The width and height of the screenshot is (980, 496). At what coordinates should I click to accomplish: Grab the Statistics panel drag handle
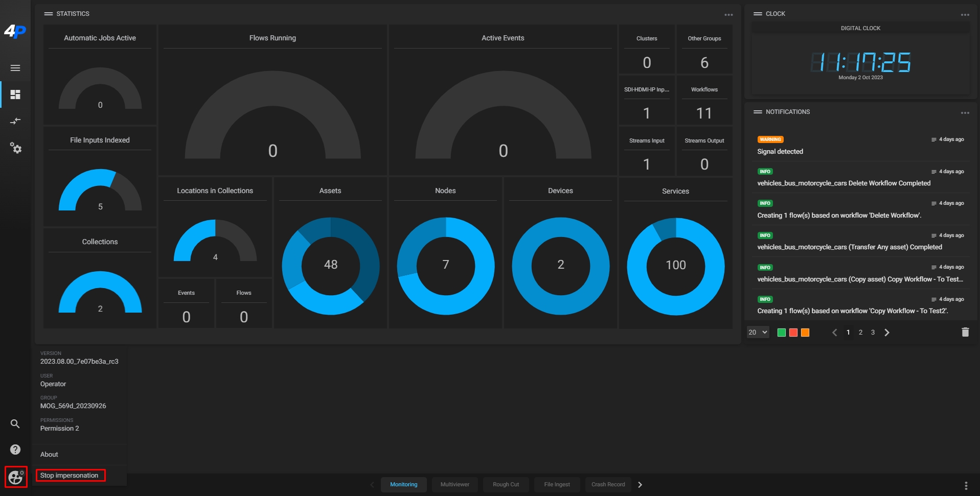[x=49, y=14]
